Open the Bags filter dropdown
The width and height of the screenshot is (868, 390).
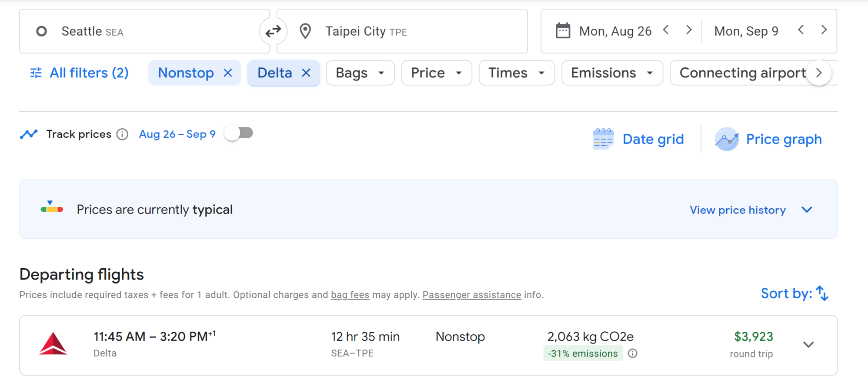pos(360,73)
